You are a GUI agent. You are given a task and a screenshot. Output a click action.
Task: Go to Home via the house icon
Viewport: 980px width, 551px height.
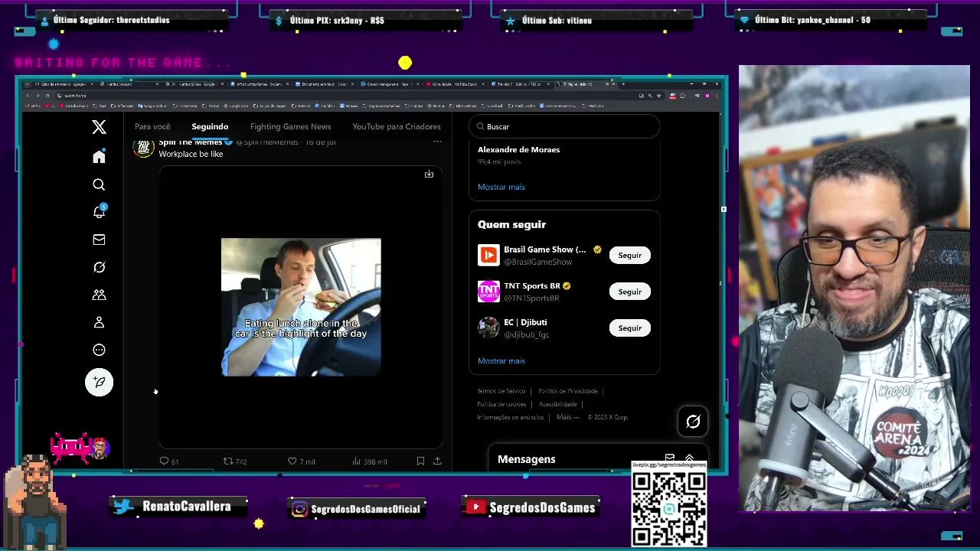point(99,157)
